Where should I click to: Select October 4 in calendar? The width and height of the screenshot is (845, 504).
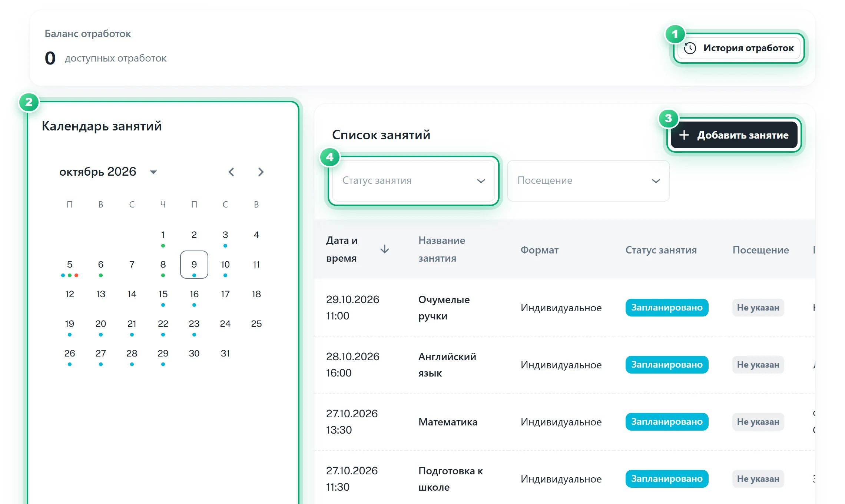pos(256,235)
